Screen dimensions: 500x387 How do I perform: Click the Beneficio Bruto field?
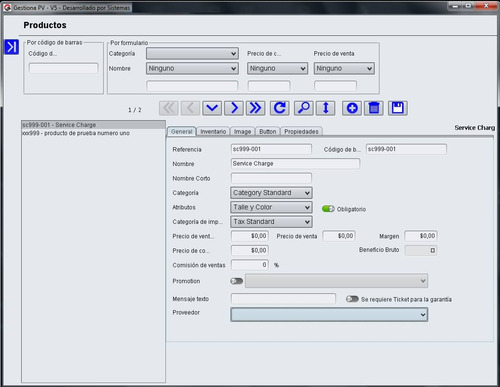pyautogui.click(x=421, y=250)
